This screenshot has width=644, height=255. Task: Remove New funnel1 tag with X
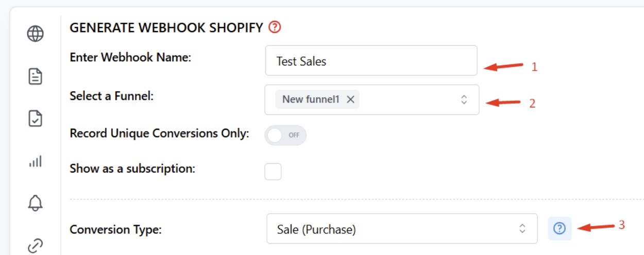click(350, 100)
